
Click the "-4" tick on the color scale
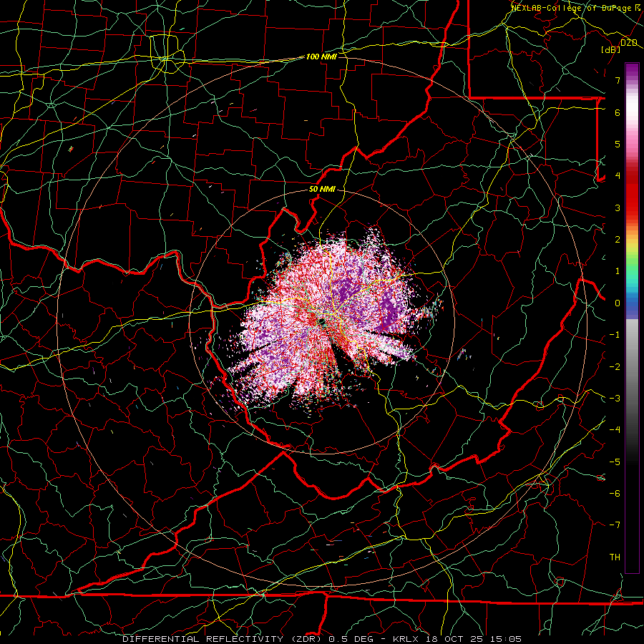(615, 430)
